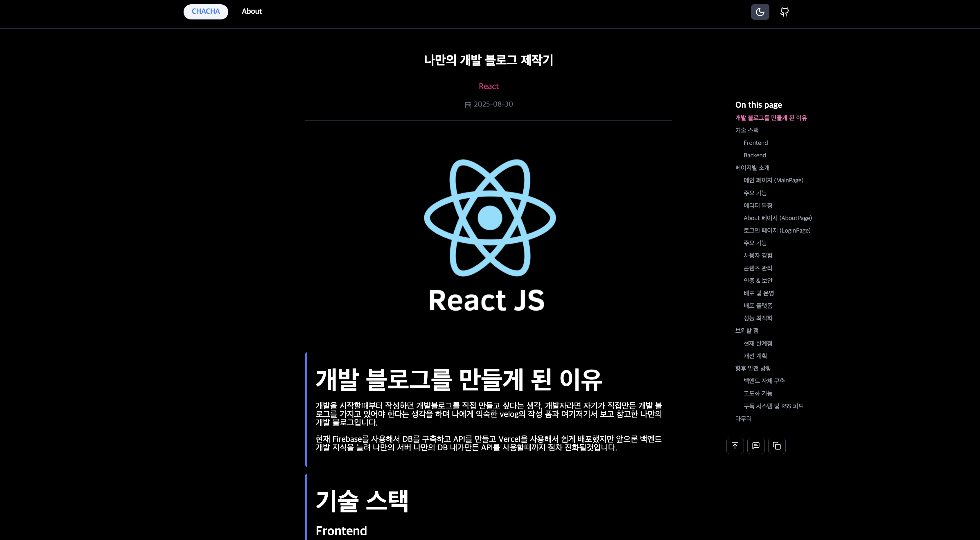The image size is (980, 540).
Task: Click the 'On this page' sidebar heading
Action: coord(758,105)
